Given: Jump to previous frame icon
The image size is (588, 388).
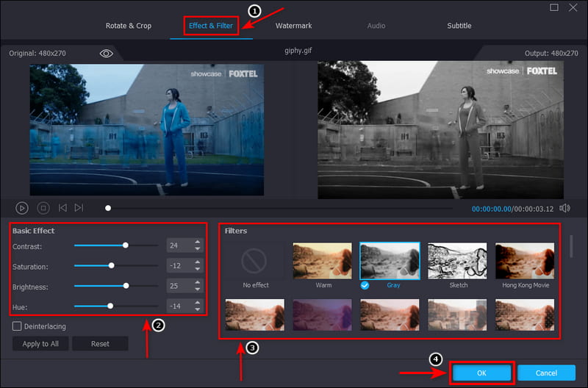Looking at the screenshot, I should 63,209.
